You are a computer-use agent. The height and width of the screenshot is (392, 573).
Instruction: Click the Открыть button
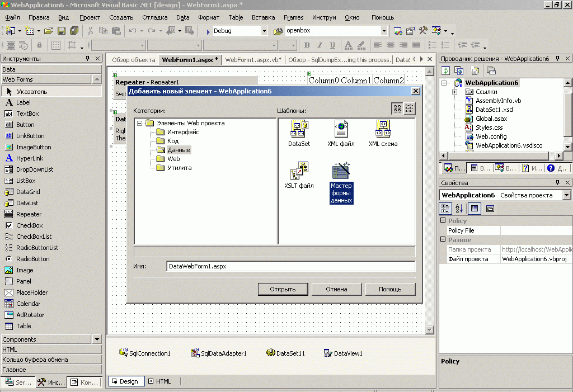coord(283,289)
